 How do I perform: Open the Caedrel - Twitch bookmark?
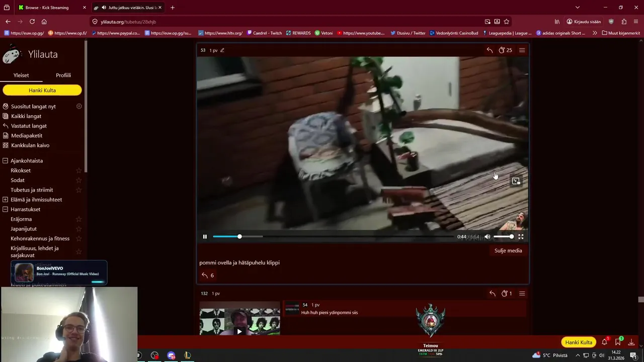[x=264, y=33]
